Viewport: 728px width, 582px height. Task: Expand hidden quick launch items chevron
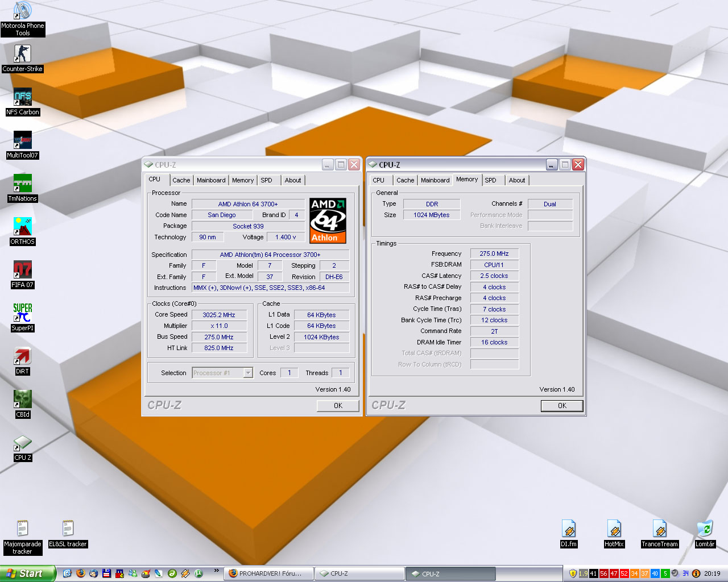216,571
